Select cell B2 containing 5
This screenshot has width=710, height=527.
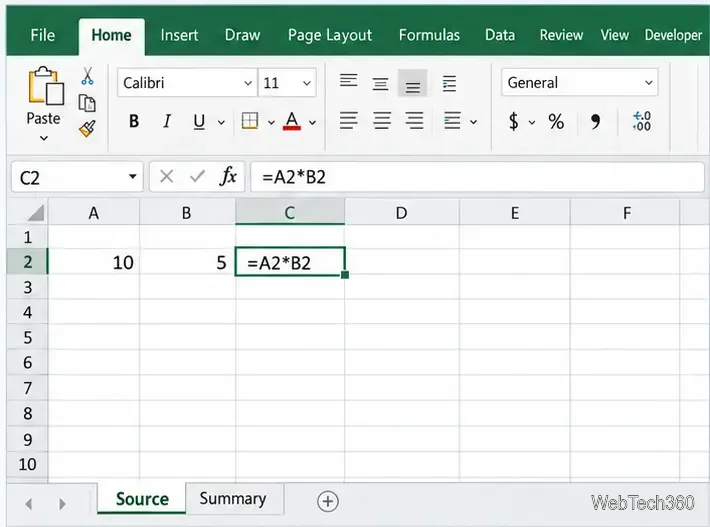[x=187, y=262]
